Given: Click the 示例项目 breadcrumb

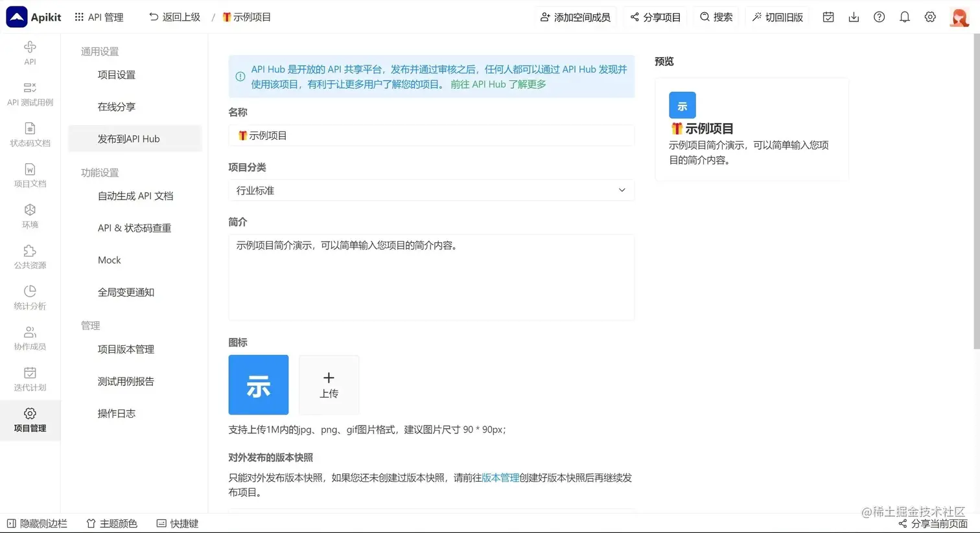Looking at the screenshot, I should [247, 17].
